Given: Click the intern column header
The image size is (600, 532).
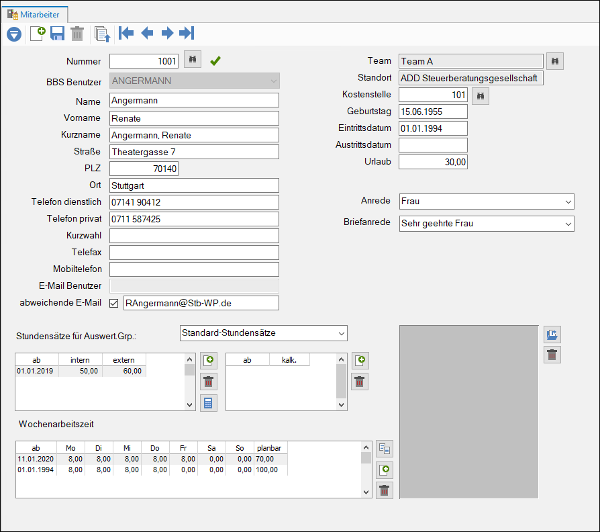Looking at the screenshot, I should (x=80, y=360).
